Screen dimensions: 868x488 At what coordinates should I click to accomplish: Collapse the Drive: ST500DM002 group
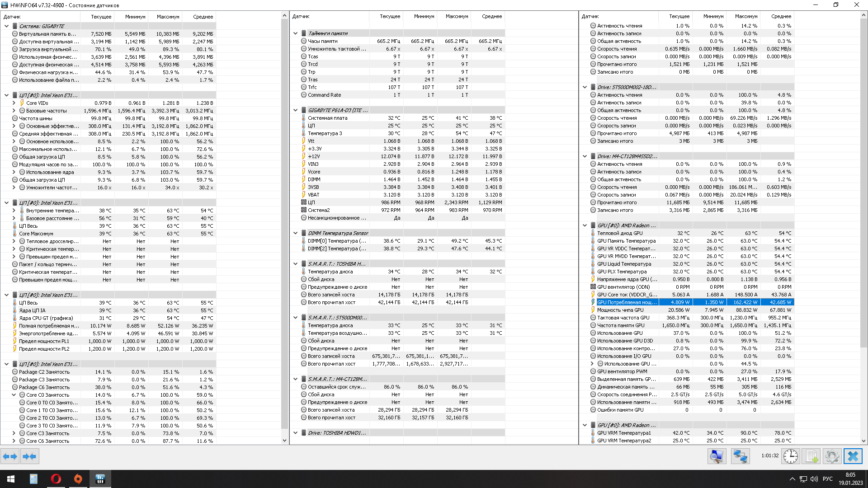click(x=585, y=87)
